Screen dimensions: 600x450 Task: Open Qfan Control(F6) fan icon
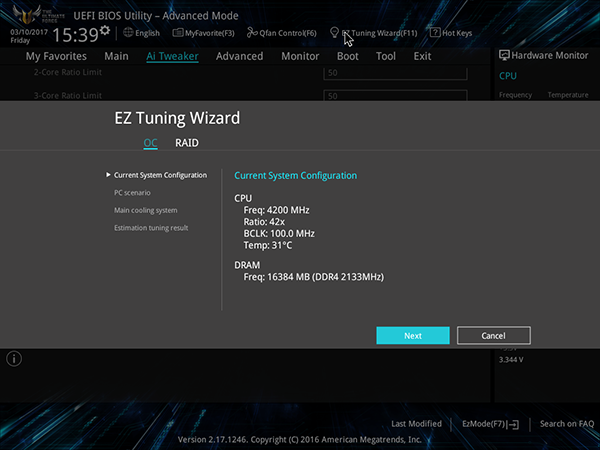pos(252,33)
